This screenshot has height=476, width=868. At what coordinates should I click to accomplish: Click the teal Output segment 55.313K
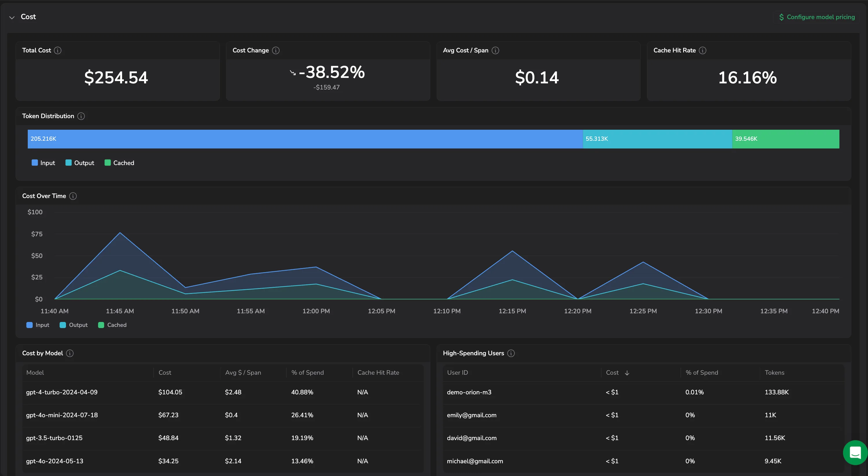(x=657, y=139)
